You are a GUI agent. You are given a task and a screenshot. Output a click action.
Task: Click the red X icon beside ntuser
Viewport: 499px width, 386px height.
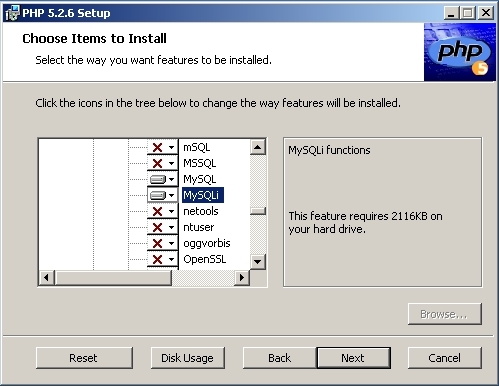click(x=157, y=227)
